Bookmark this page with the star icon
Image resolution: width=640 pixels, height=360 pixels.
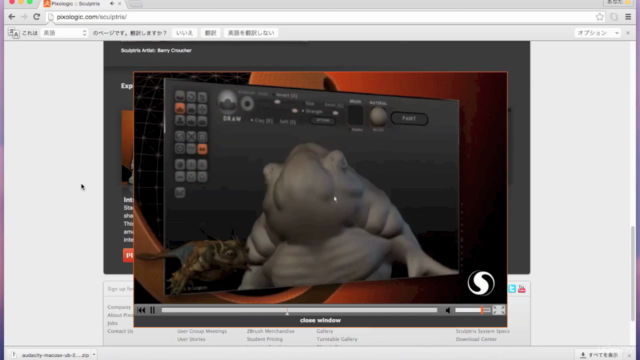pos(600,17)
